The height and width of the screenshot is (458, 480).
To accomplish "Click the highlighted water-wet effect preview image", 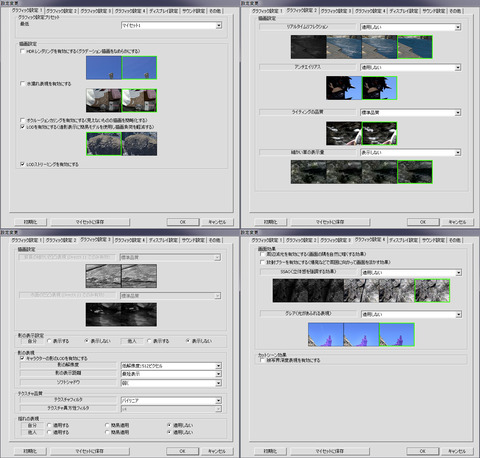I will coord(139,100).
